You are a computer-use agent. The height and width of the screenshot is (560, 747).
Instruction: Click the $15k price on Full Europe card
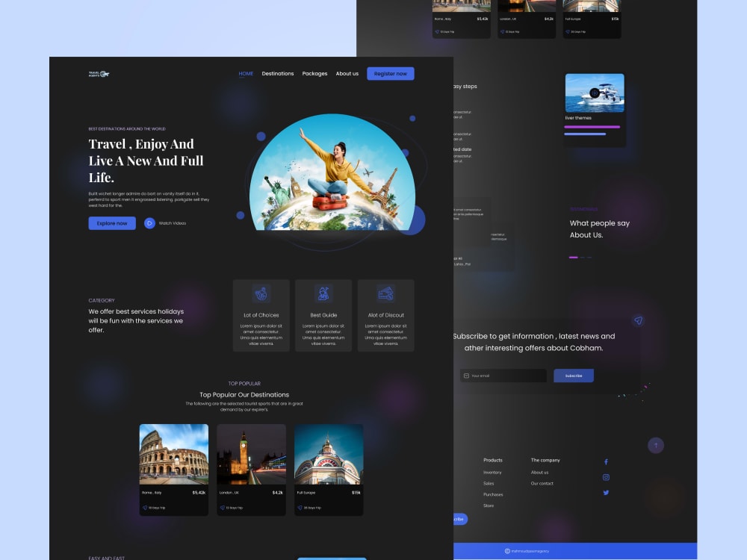pos(356,492)
